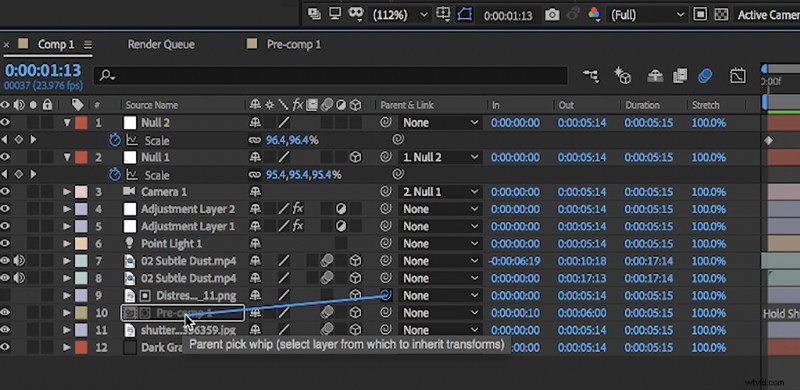Click the pick whip on Camera 1 row

click(386, 191)
